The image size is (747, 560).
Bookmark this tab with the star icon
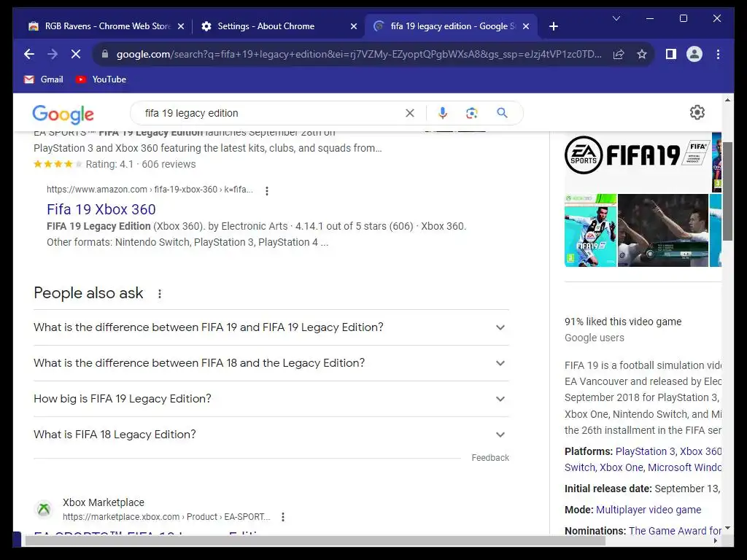tap(642, 54)
